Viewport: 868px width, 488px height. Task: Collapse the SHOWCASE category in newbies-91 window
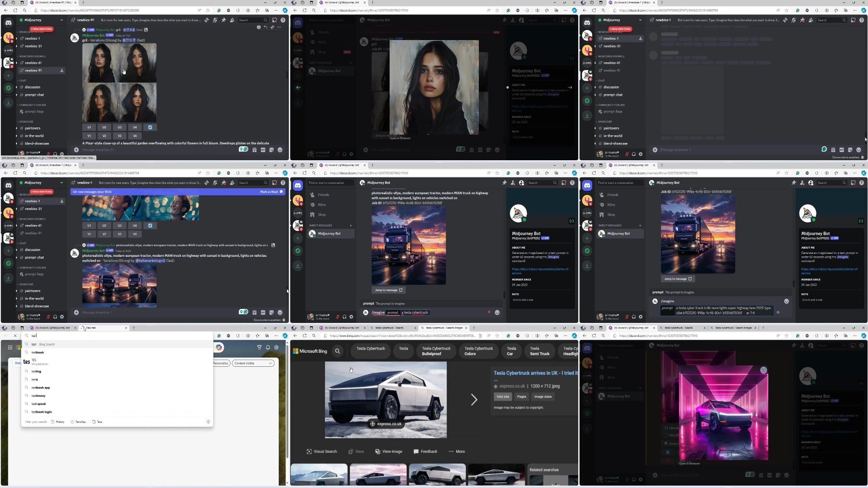click(x=26, y=122)
